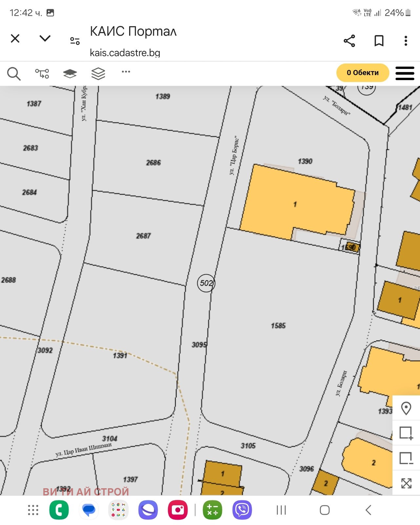
Task: Open browser three-dot overflow menu
Action: tap(406, 41)
